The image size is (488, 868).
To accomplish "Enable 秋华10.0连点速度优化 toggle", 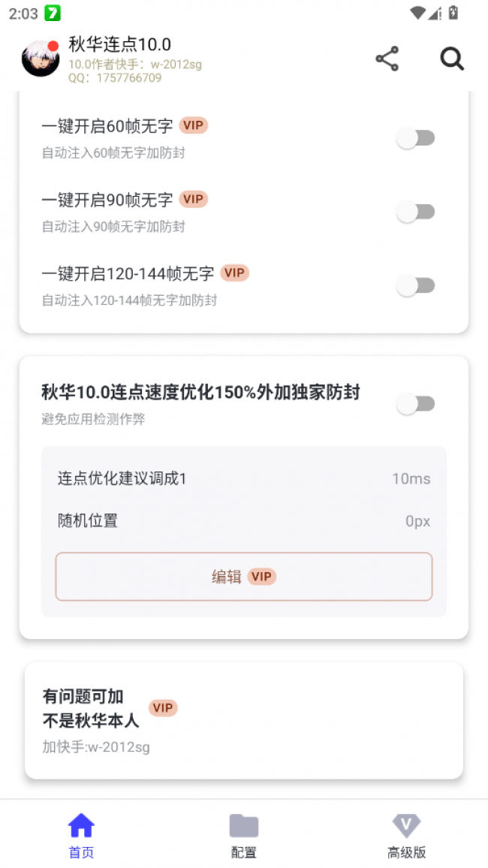I will click(x=415, y=404).
